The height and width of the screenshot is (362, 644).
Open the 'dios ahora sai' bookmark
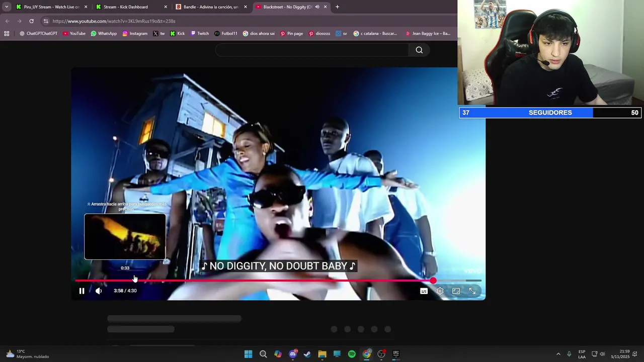point(259,34)
